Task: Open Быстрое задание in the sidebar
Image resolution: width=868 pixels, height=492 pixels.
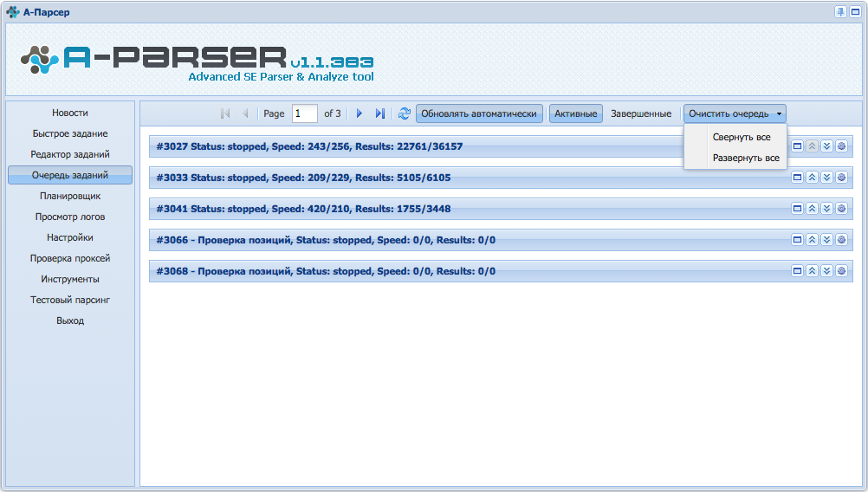Action: (x=70, y=133)
